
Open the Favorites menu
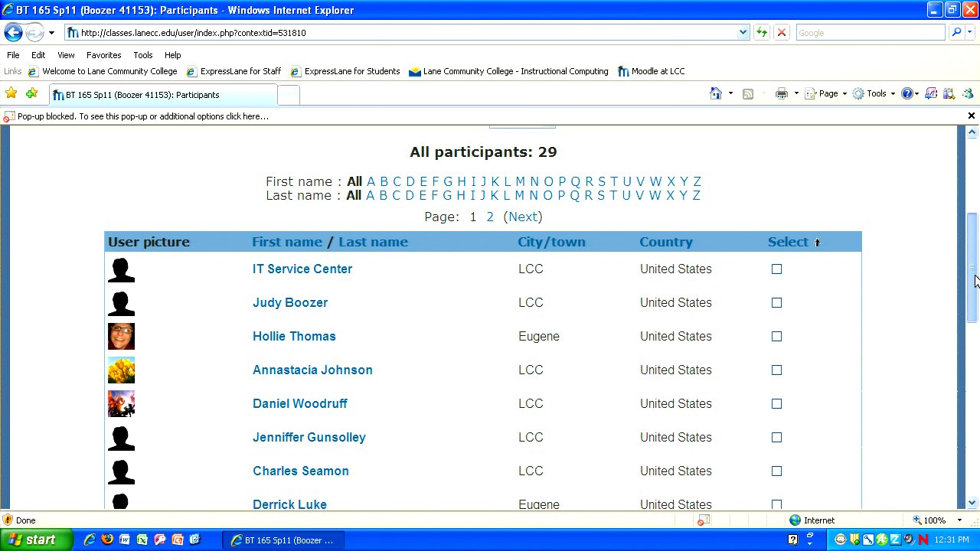(x=103, y=55)
